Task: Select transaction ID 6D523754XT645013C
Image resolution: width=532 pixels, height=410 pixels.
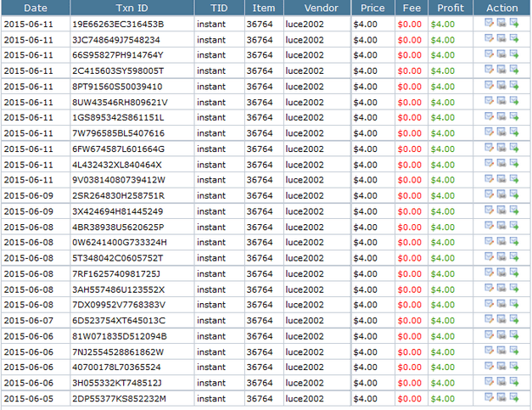Action: [x=119, y=320]
